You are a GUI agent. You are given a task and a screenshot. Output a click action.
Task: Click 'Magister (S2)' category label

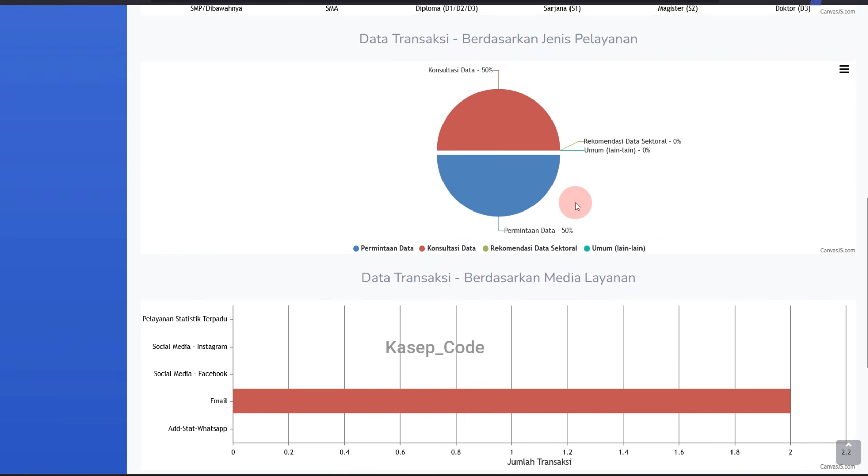[677, 8]
